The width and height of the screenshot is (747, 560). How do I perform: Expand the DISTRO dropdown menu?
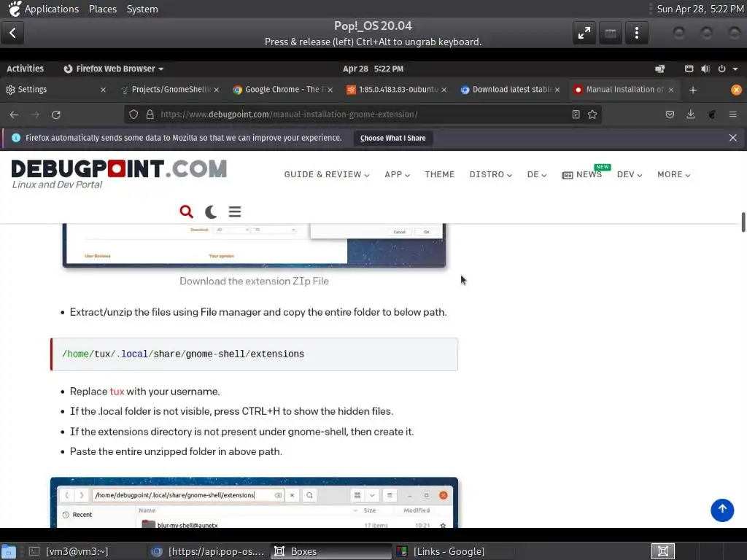pyautogui.click(x=490, y=174)
